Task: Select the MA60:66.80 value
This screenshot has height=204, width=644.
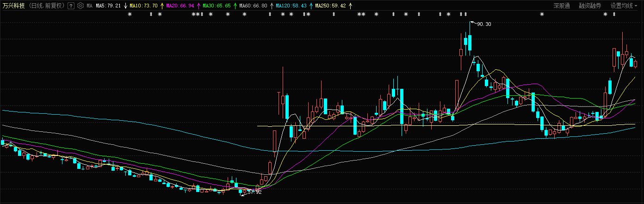Action: [x=253, y=6]
